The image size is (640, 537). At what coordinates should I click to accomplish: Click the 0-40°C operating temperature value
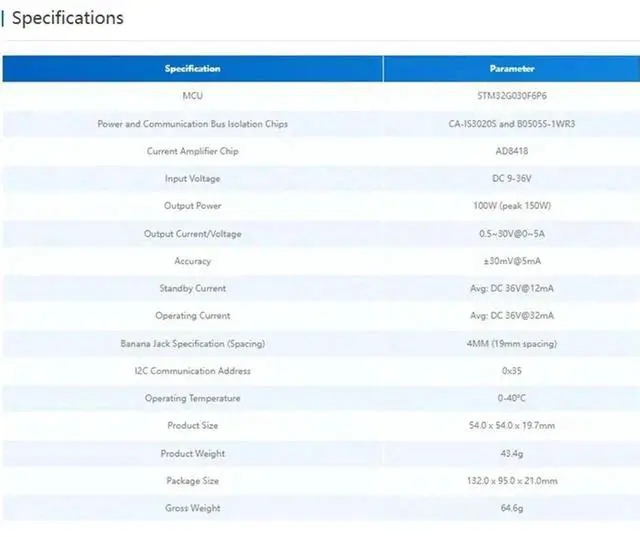pos(511,398)
